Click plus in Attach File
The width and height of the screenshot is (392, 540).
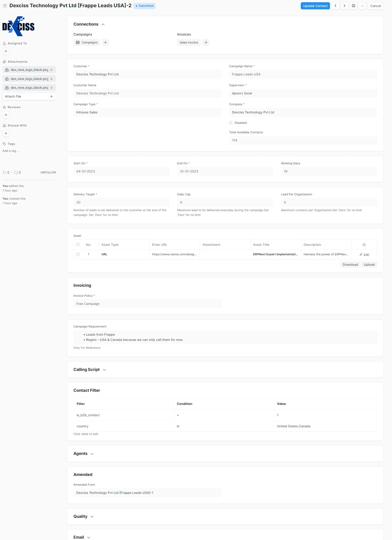[51, 96]
